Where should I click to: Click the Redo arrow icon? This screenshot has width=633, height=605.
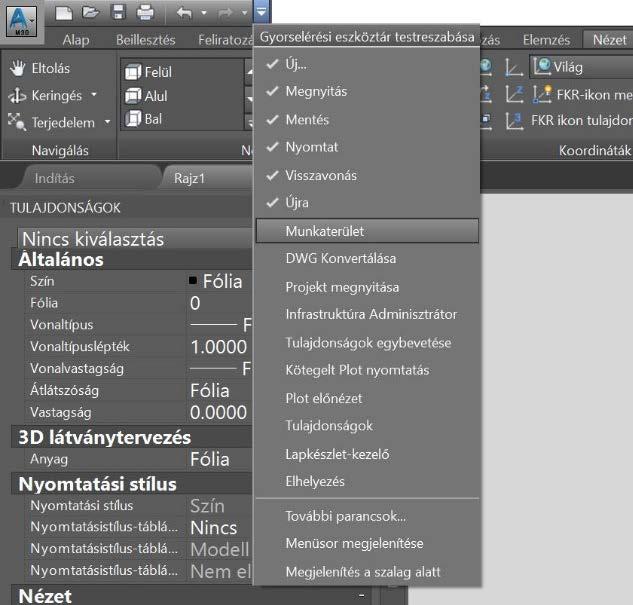coord(225,13)
